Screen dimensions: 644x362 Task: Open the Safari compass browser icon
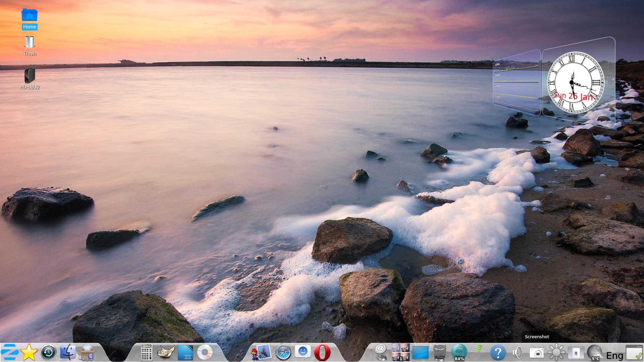[x=283, y=353]
